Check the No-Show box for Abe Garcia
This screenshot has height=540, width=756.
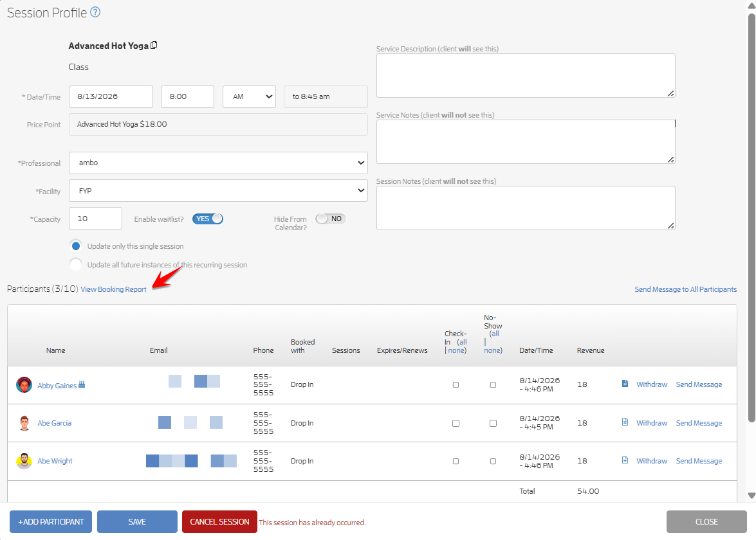click(493, 423)
